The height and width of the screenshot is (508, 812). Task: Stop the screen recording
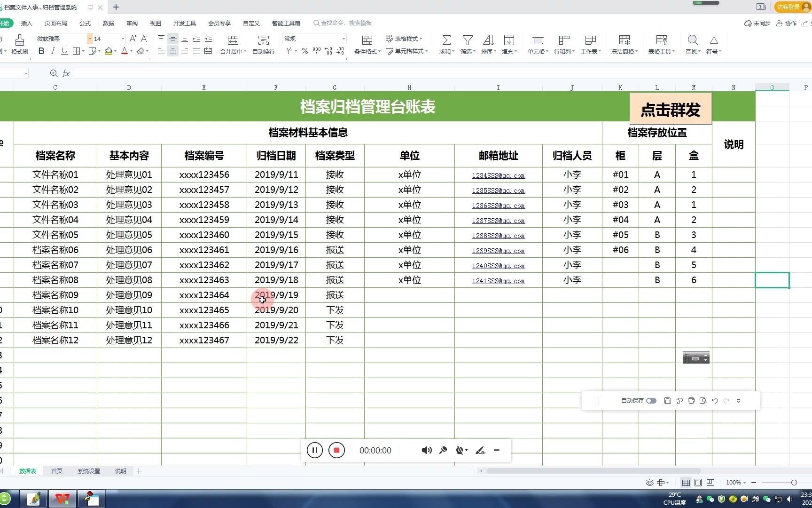point(336,450)
